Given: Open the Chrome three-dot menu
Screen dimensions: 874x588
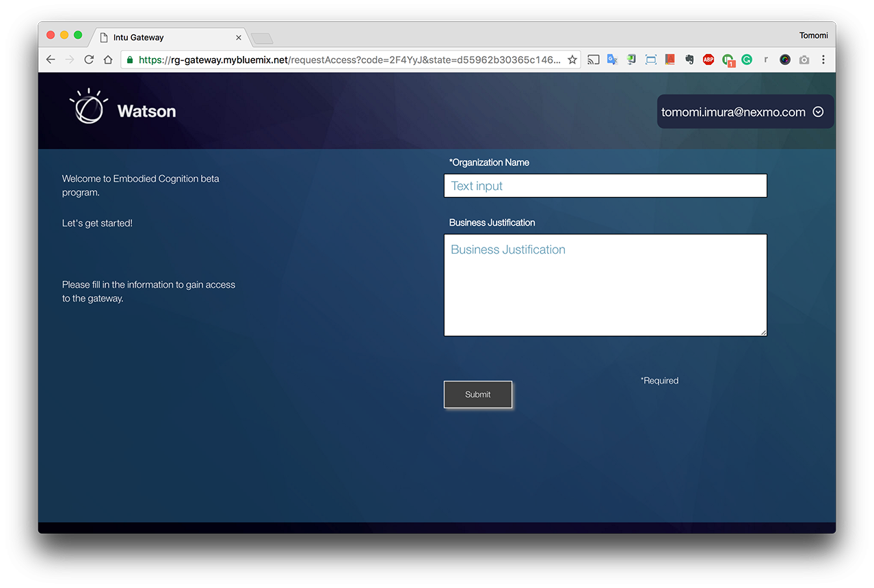Looking at the screenshot, I should [823, 59].
